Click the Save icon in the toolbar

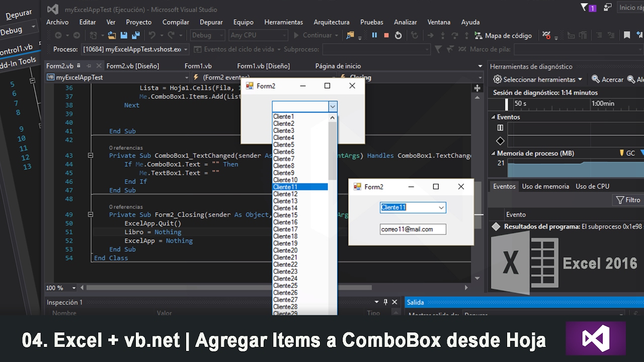(124, 35)
